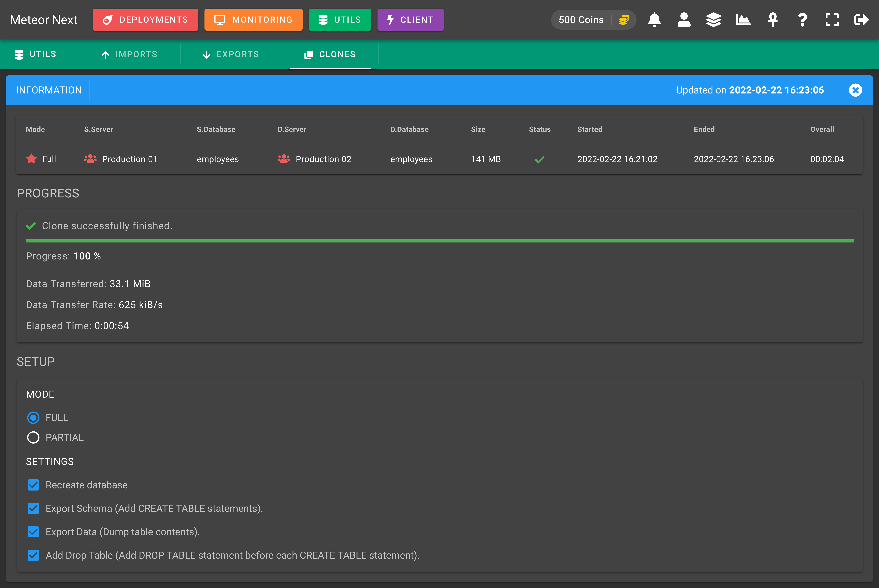Click the INFORMATION panel title
Viewport: 879px width, 588px height.
(49, 90)
